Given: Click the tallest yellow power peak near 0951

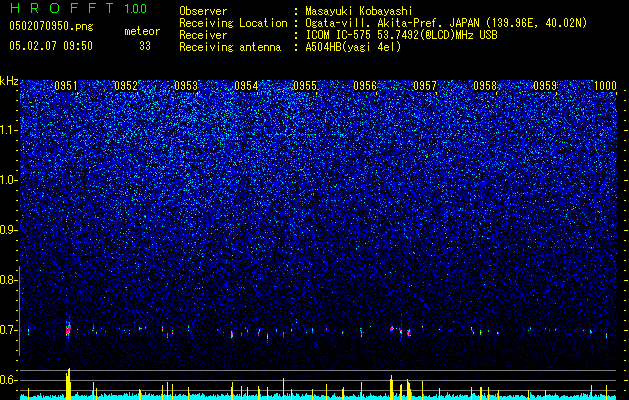Looking at the screenshot, I should click(x=68, y=384).
